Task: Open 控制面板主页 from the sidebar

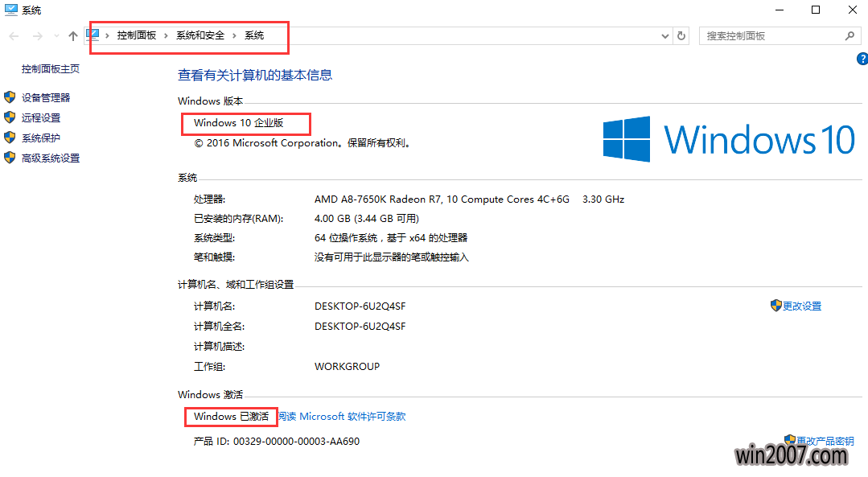Action: click(51, 69)
